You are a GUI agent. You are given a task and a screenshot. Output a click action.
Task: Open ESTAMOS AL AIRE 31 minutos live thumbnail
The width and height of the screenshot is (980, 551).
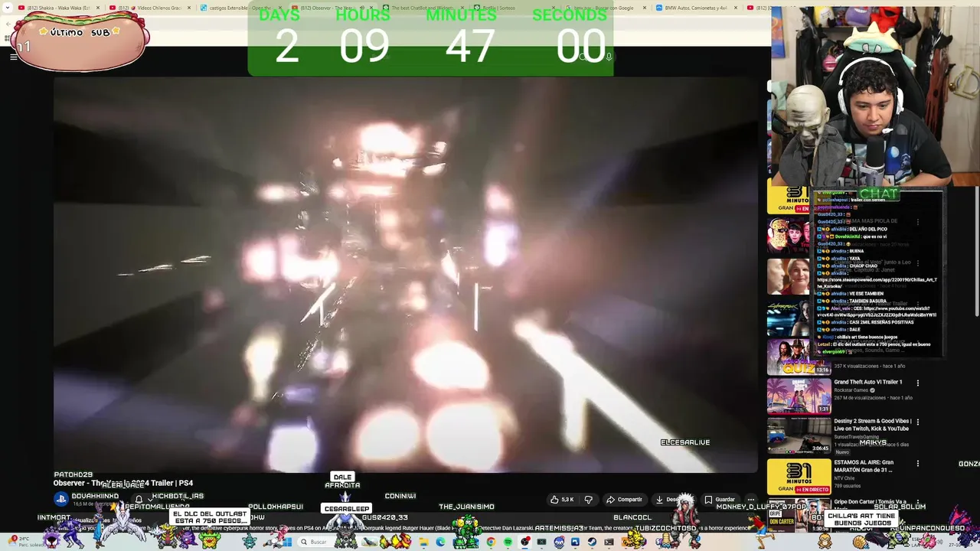(x=799, y=476)
